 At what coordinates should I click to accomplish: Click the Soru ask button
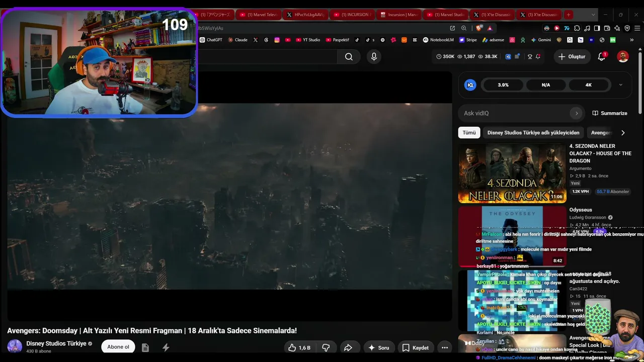pos(378,347)
